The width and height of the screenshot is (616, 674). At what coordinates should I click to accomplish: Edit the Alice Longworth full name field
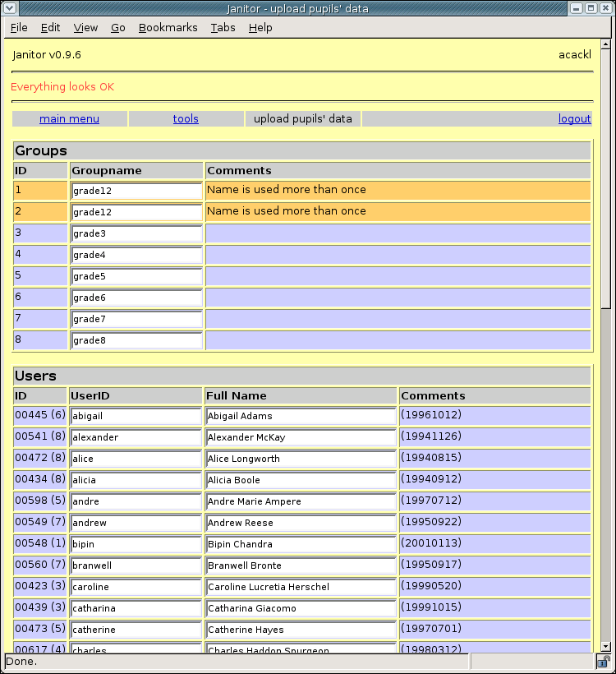point(301,459)
